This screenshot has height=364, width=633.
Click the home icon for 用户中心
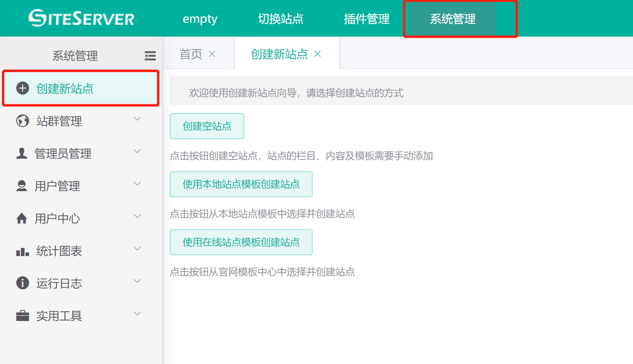pos(22,218)
